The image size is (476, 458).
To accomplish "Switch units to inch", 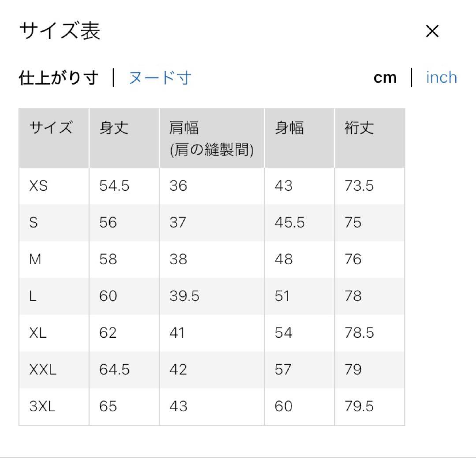I will pyautogui.click(x=441, y=78).
